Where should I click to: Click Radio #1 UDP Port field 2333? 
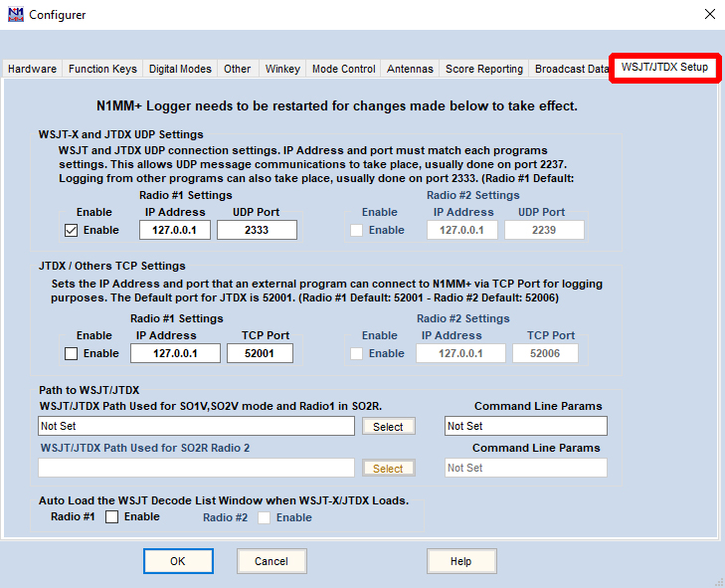point(257,230)
